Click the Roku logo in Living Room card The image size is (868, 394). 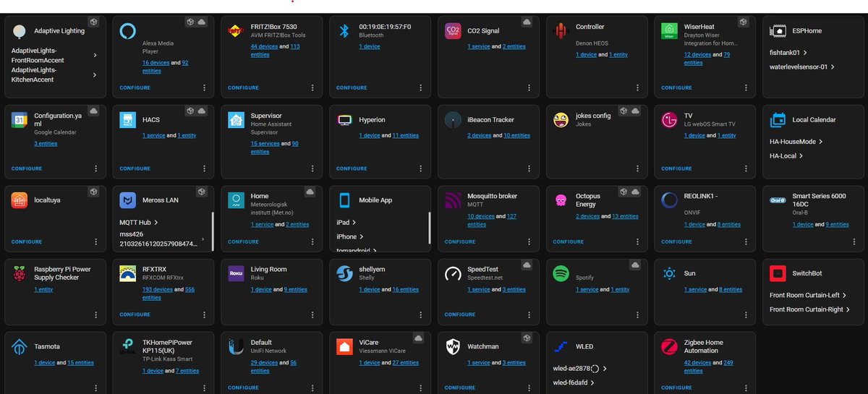click(x=236, y=273)
